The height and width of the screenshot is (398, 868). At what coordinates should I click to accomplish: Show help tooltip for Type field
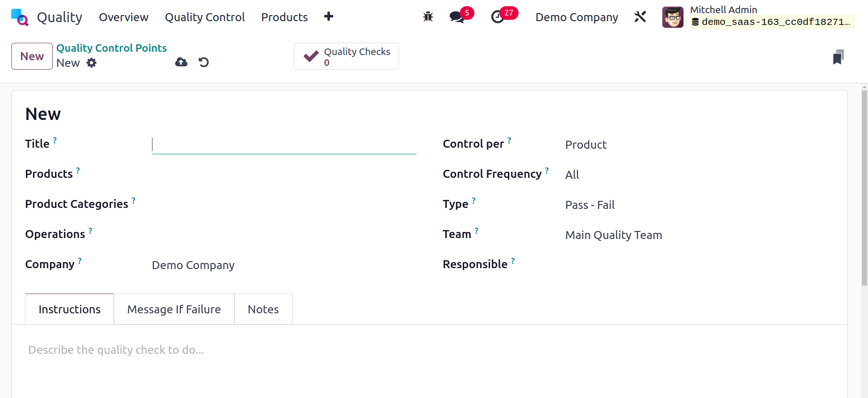click(474, 200)
